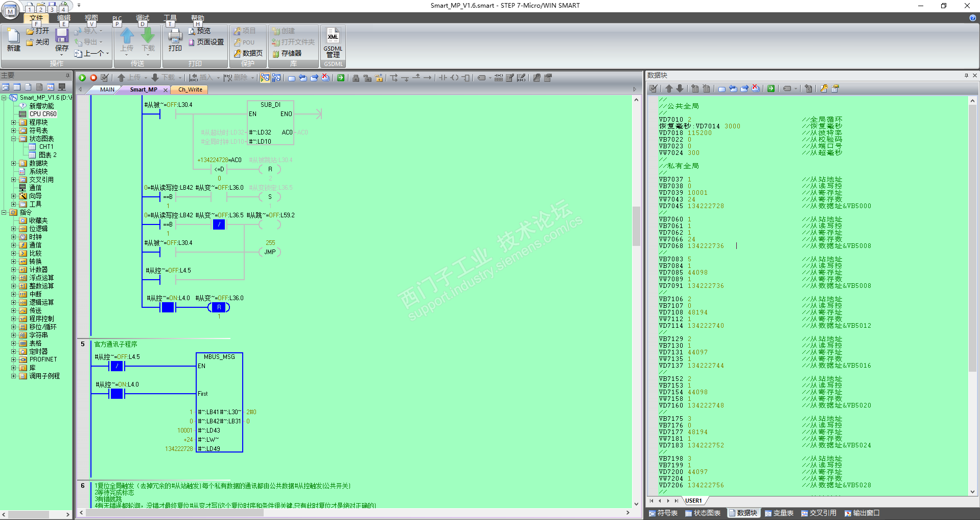The height and width of the screenshot is (520, 980).
Task: Click data block toolbar down arrow
Action: pyautogui.click(x=680, y=88)
